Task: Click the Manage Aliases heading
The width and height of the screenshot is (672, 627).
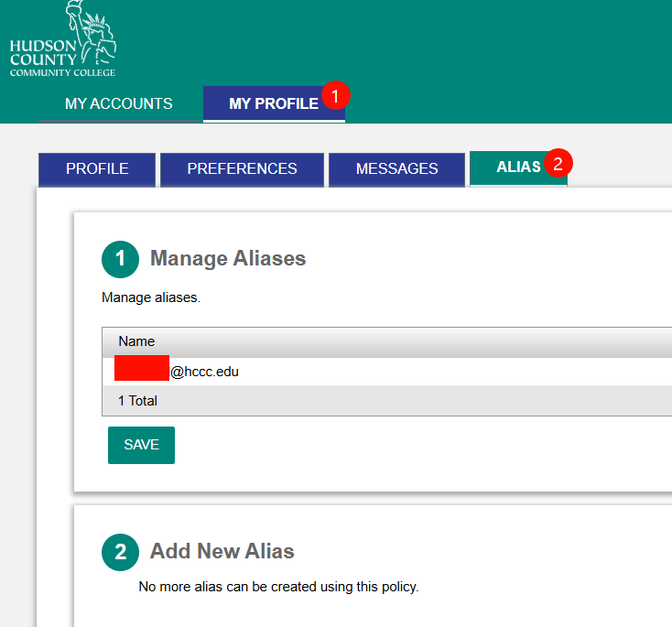Action: (x=228, y=259)
